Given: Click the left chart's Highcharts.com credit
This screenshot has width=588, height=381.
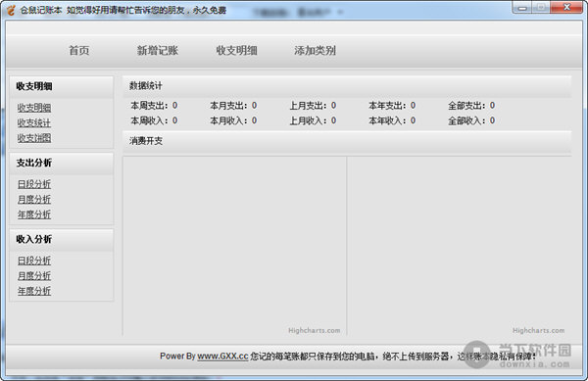Looking at the screenshot, I should (315, 330).
